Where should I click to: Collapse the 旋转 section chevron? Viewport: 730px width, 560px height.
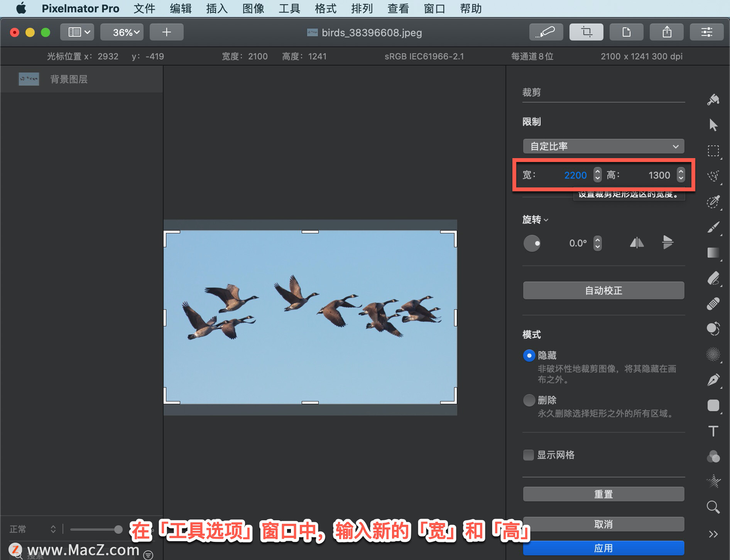[x=546, y=220]
